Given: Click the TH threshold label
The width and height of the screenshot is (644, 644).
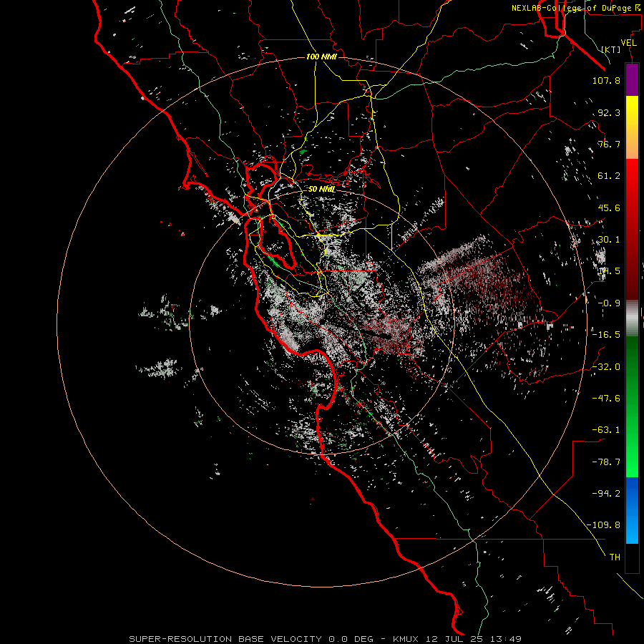Looking at the screenshot, I should (x=615, y=557).
